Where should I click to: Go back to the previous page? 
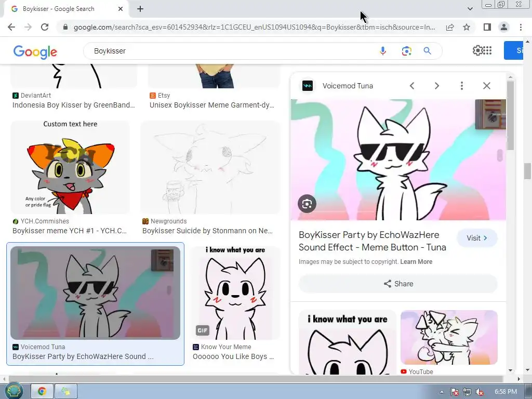pyautogui.click(x=11, y=27)
